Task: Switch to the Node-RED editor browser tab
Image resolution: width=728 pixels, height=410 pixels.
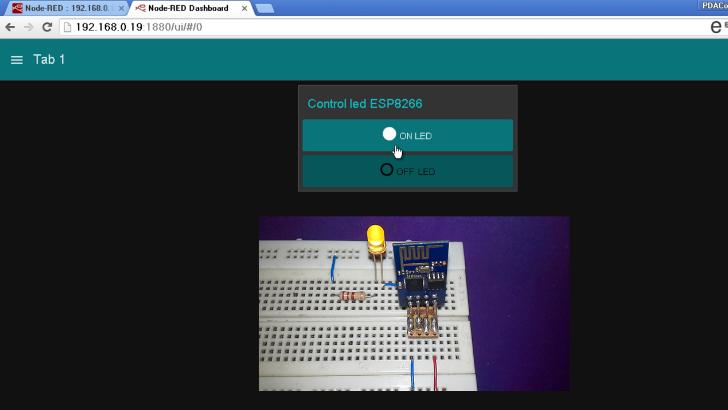Action: pos(63,8)
